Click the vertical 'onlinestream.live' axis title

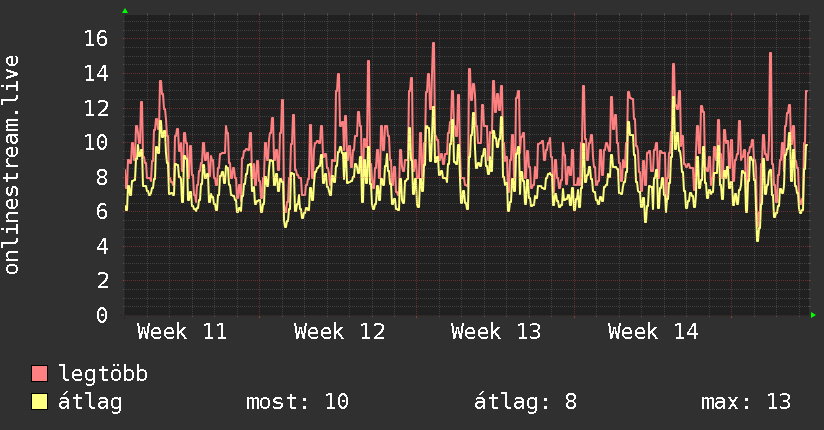click(12, 165)
